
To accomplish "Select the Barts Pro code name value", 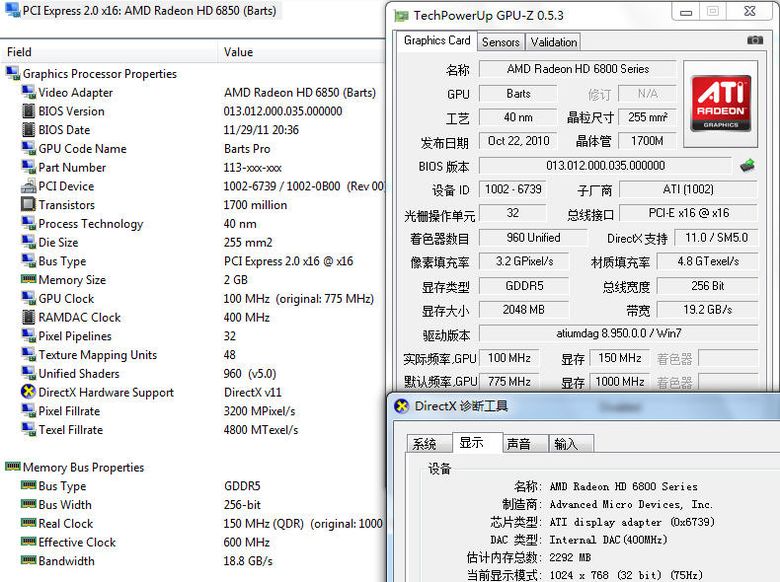I will (x=247, y=149).
